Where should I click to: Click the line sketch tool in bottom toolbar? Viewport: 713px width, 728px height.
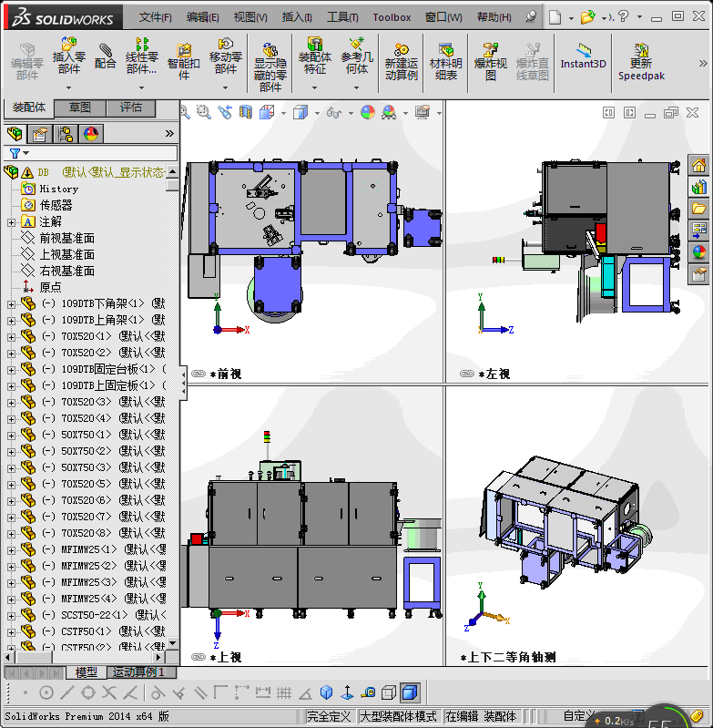coord(66,692)
